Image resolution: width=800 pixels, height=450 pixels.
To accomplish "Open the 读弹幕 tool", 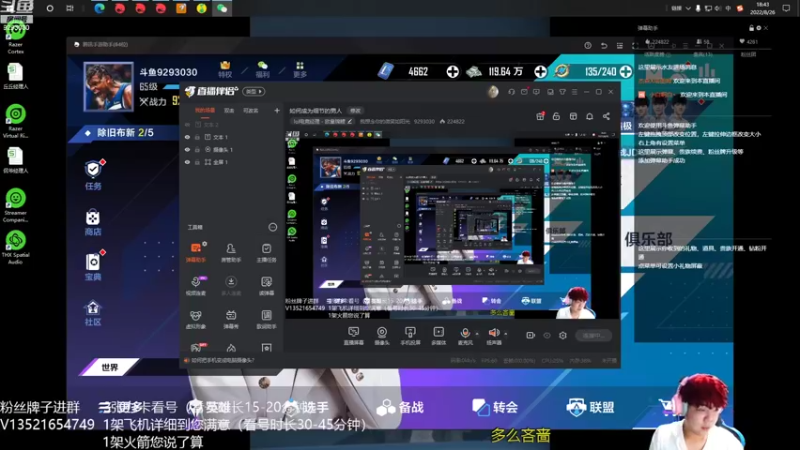I will [x=266, y=286].
